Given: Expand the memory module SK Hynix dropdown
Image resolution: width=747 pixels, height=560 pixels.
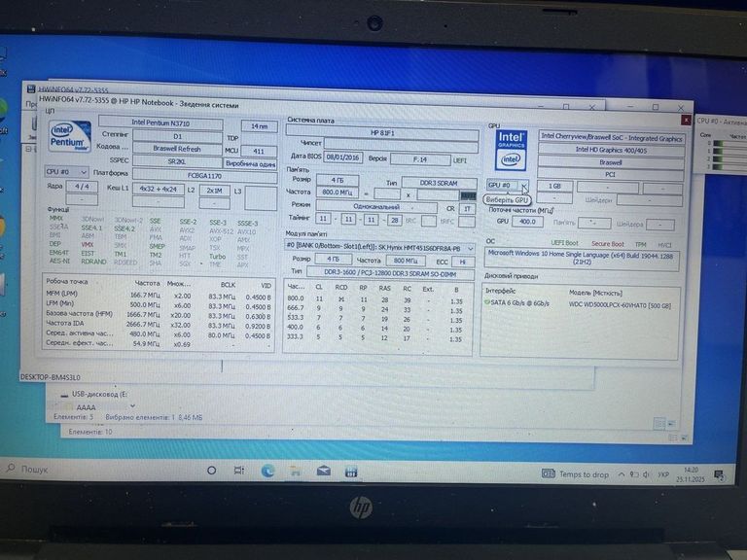Looking at the screenshot, I should (x=379, y=248).
